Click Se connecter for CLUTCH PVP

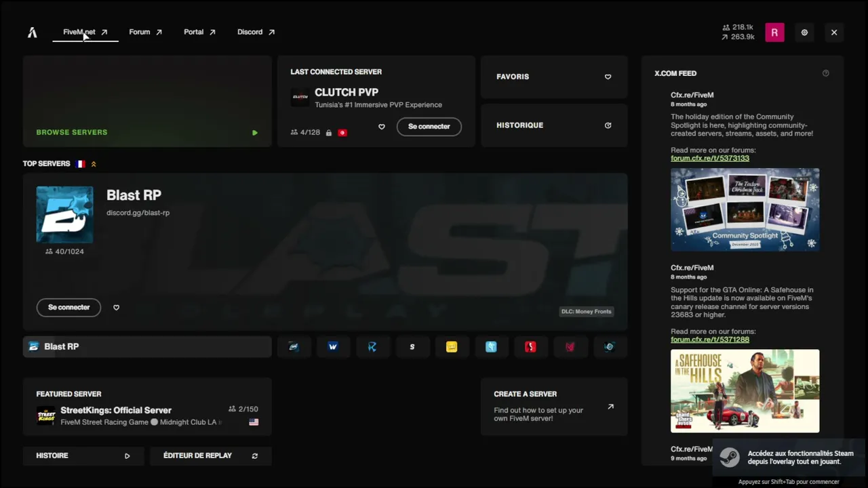pyautogui.click(x=429, y=127)
